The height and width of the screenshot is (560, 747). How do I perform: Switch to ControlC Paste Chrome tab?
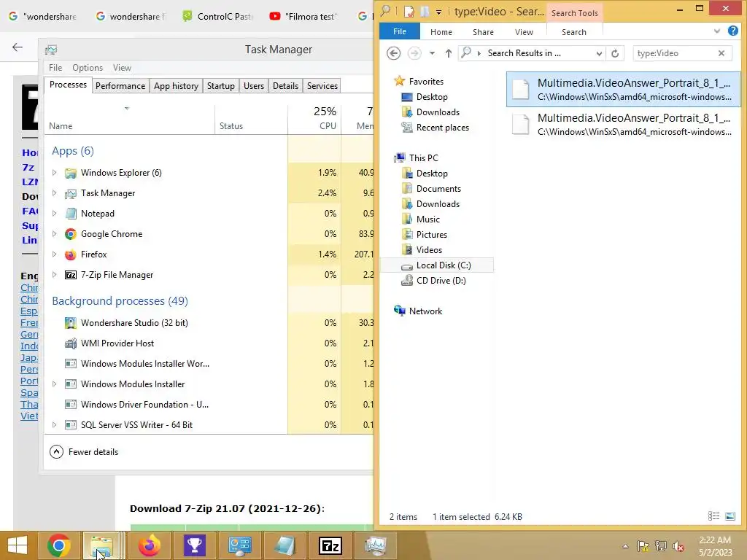[217, 16]
